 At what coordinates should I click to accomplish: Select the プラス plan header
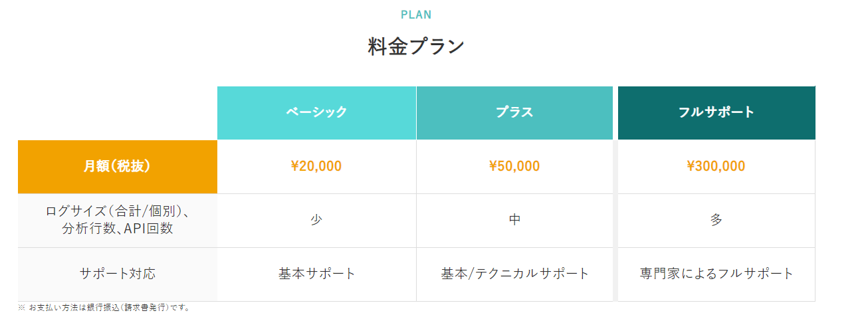(514, 112)
